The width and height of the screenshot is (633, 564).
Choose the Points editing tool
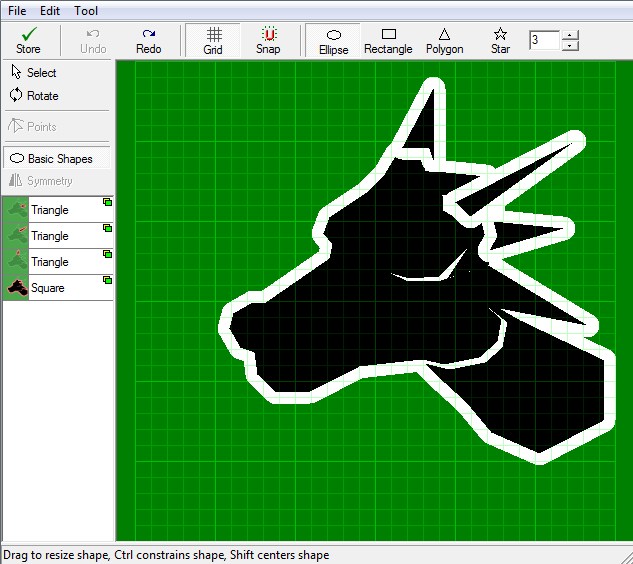57,126
